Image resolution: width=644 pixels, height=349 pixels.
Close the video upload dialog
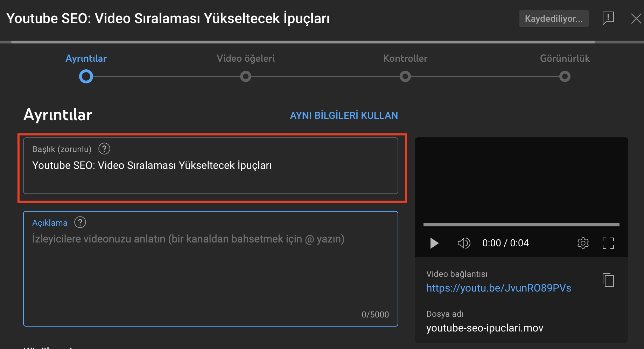636,19
